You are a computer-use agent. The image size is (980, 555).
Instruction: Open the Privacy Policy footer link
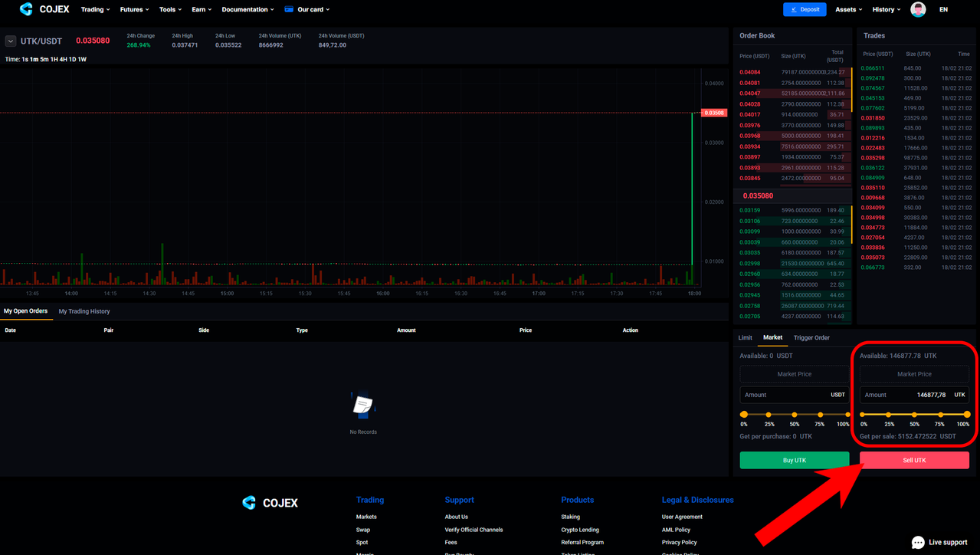pyautogui.click(x=679, y=543)
